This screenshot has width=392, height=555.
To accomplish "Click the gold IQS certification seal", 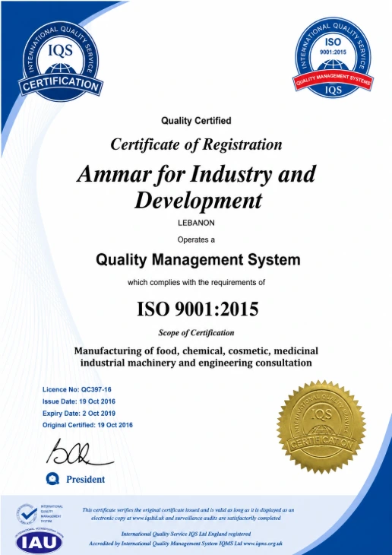I will point(321,427).
